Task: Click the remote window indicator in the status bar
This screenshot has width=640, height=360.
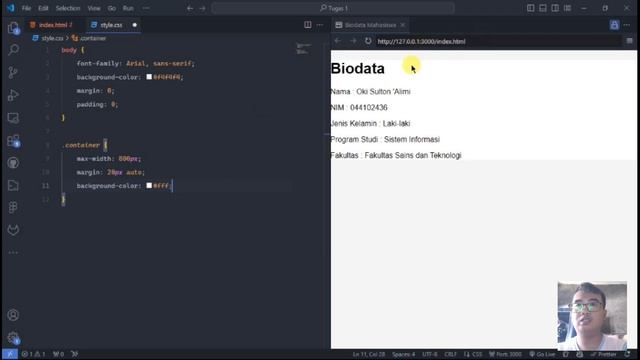Action: [x=10, y=354]
